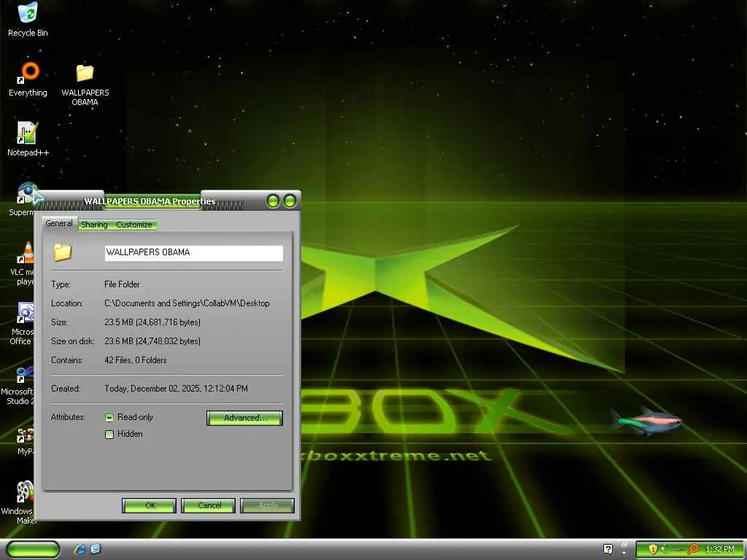Click the 'Created:' label
The image size is (747, 560).
(65, 389)
